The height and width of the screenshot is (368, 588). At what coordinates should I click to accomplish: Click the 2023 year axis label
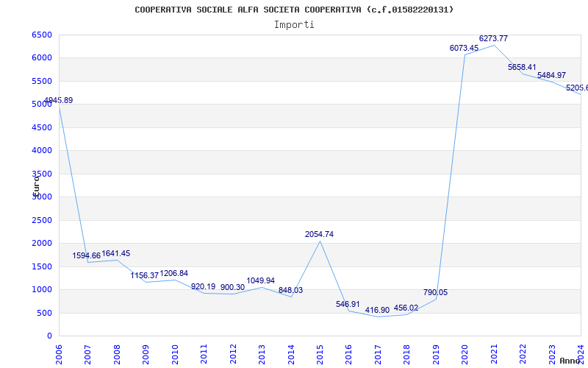[x=552, y=355]
